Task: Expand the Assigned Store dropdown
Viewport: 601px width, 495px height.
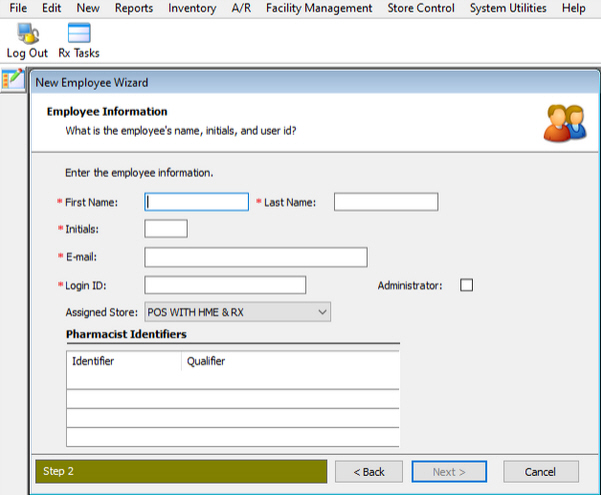Action: (237, 312)
